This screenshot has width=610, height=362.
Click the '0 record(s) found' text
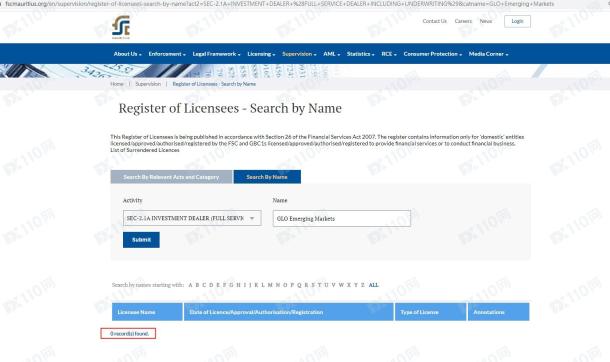(129, 334)
